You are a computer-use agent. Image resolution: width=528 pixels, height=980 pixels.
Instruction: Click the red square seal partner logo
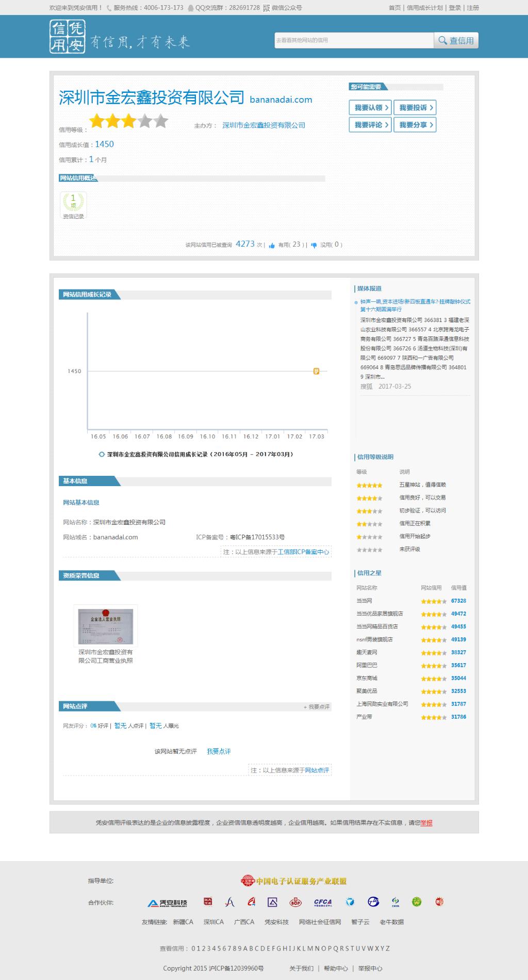208,902
